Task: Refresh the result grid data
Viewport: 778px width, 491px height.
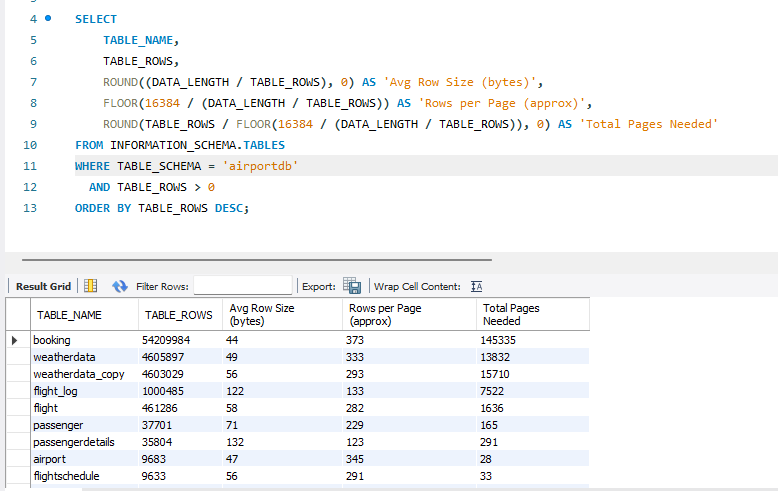Action: coord(120,286)
